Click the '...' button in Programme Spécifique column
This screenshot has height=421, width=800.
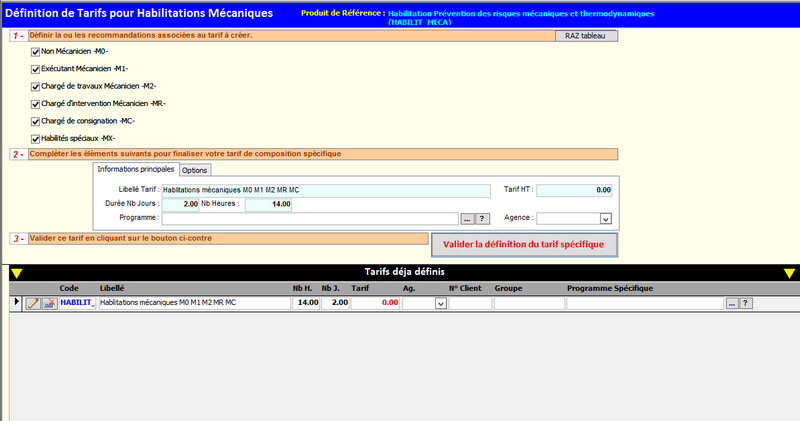(731, 303)
